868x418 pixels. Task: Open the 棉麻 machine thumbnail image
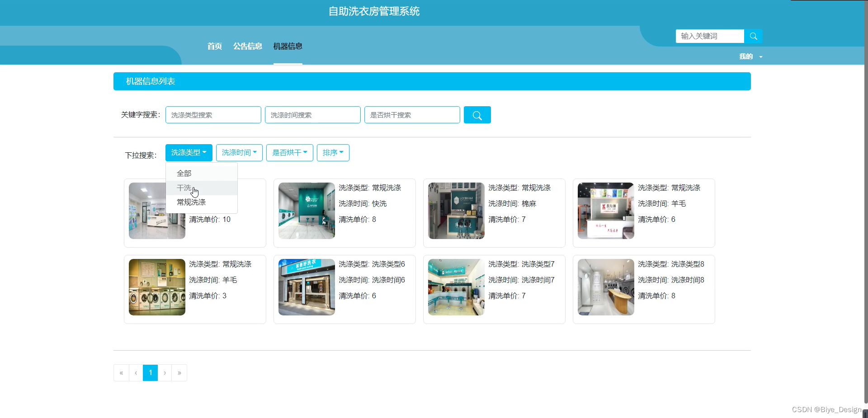coord(456,211)
